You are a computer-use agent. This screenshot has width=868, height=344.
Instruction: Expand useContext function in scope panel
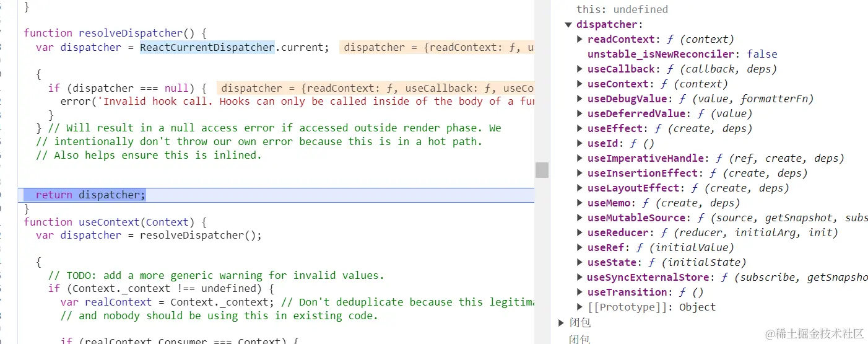click(x=580, y=84)
